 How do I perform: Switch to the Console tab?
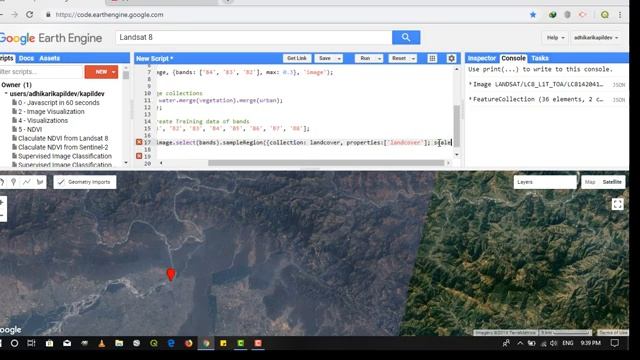click(x=513, y=58)
